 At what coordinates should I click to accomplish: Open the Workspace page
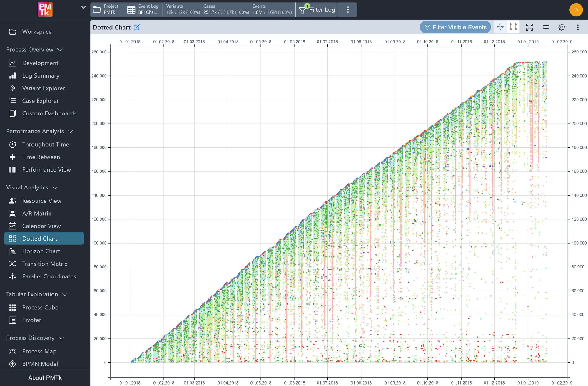(44, 32)
